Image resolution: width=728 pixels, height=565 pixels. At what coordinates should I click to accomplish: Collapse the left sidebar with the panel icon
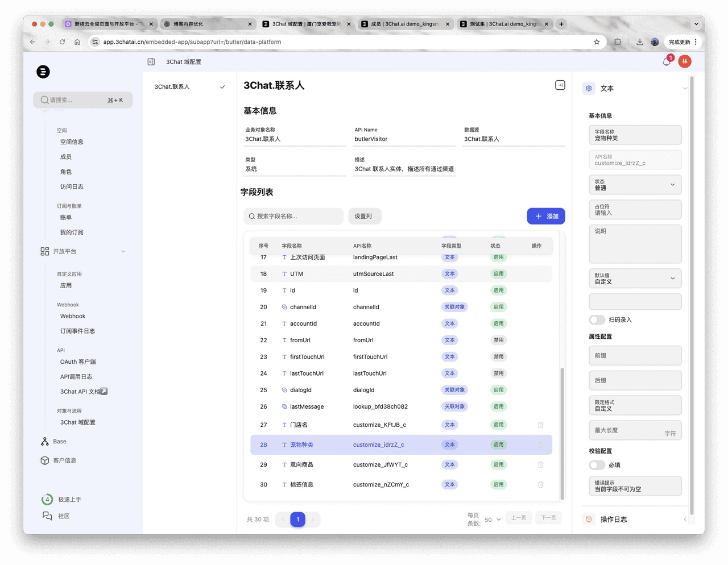151,62
